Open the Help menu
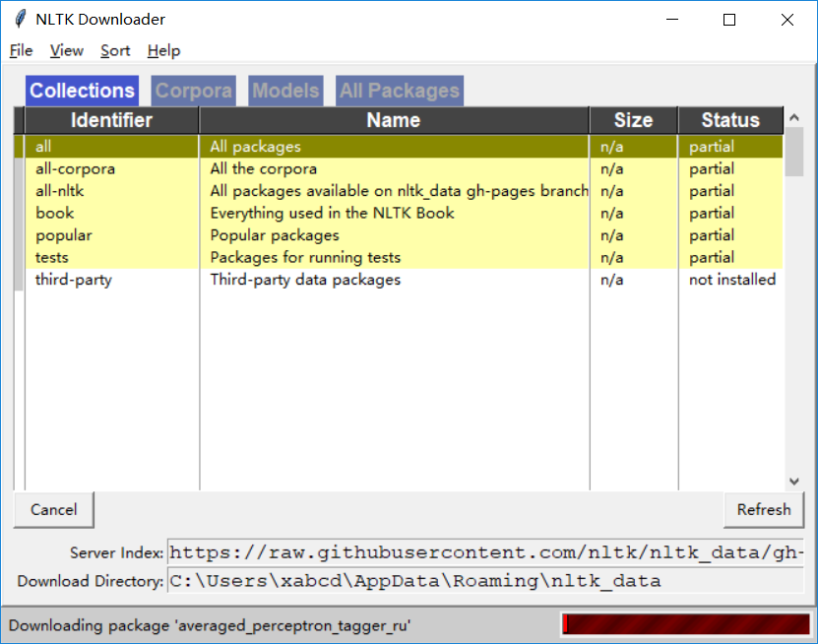The width and height of the screenshot is (818, 644). pyautogui.click(x=163, y=50)
